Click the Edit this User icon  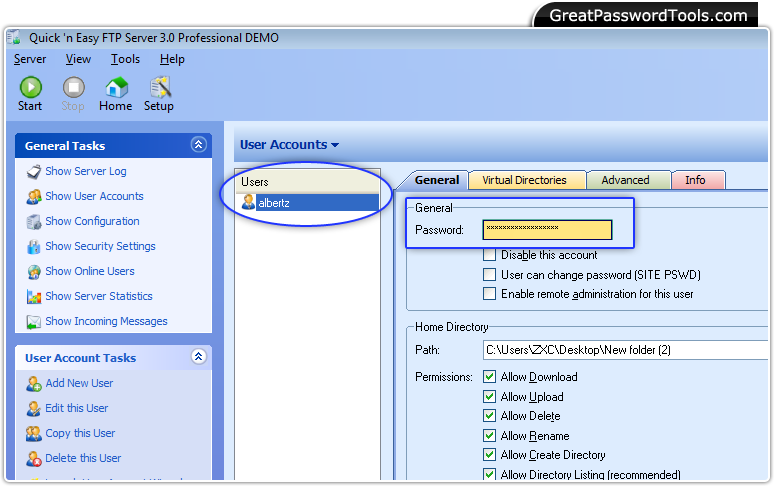point(34,409)
